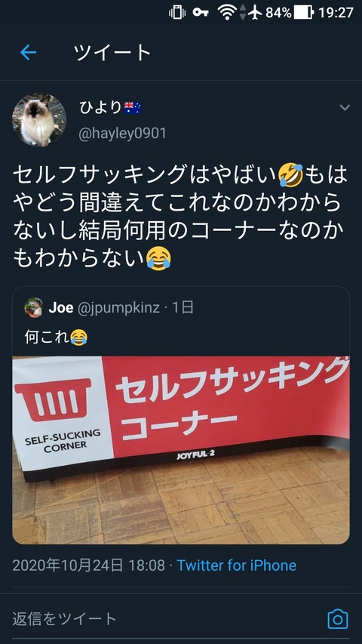Open the Twitter for iPhone link
This screenshot has width=362, height=644.
[x=236, y=565]
